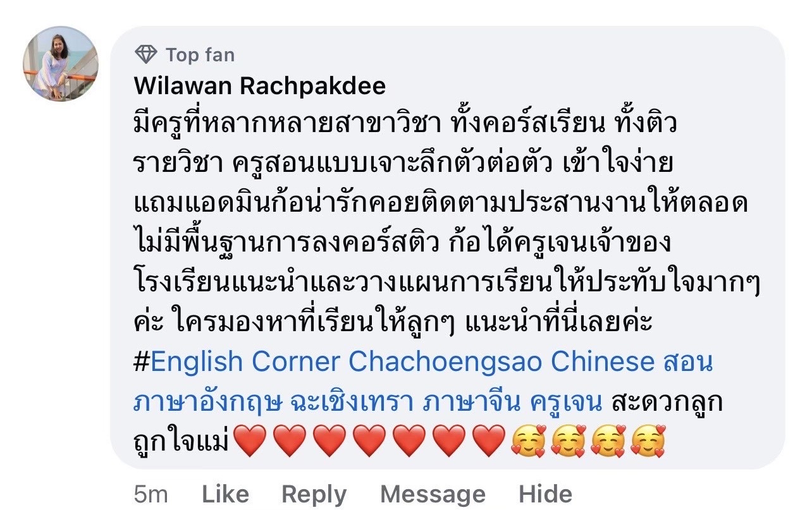The height and width of the screenshot is (510, 812).
Task: Click the 5m timestamp
Action: coord(151,494)
